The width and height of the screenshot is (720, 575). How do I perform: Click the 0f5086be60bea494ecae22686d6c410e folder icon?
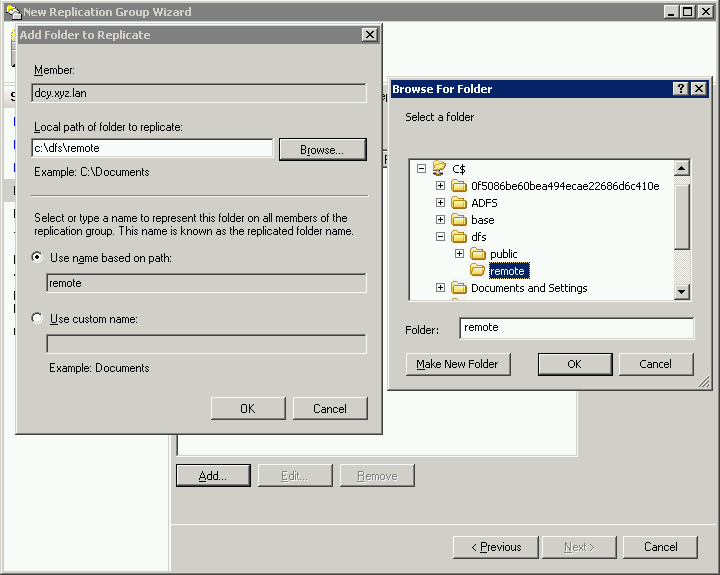click(x=459, y=186)
